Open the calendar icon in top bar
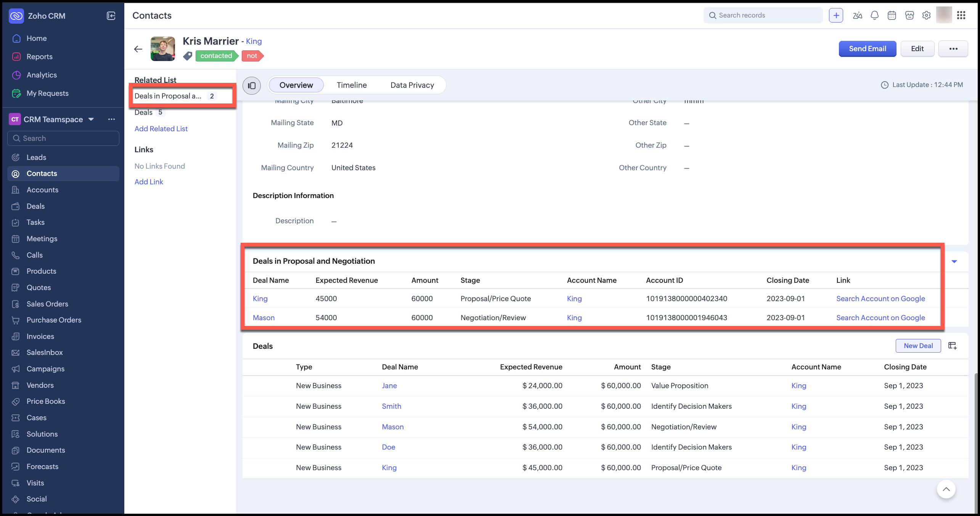 [x=892, y=15]
